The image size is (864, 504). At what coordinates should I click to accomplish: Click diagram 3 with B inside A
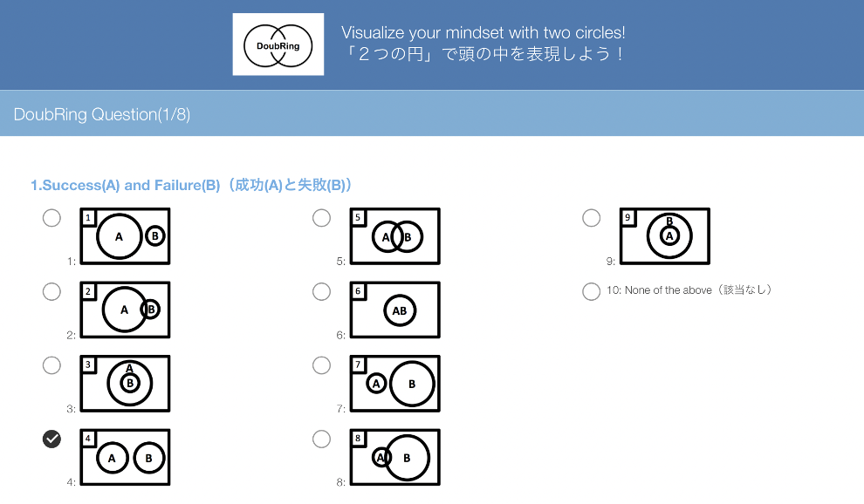pos(126,384)
